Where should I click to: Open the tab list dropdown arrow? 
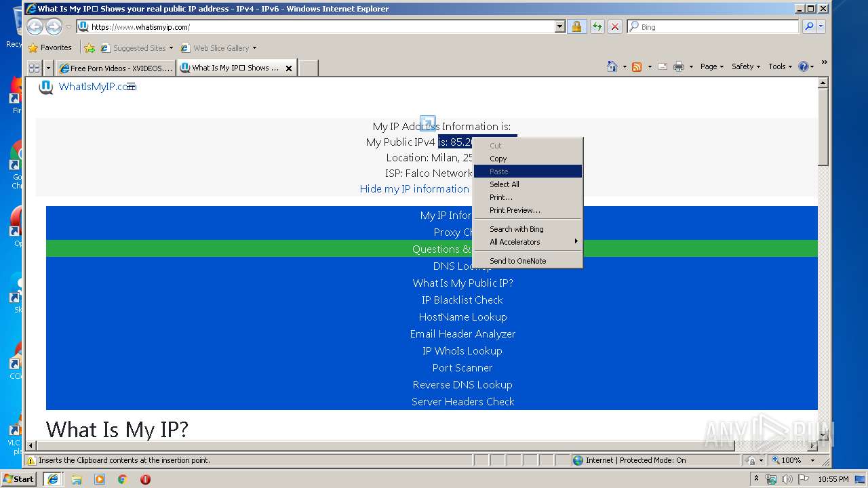48,68
